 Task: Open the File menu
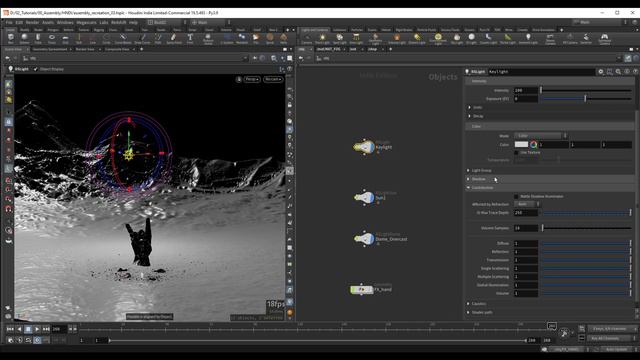click(x=9, y=22)
